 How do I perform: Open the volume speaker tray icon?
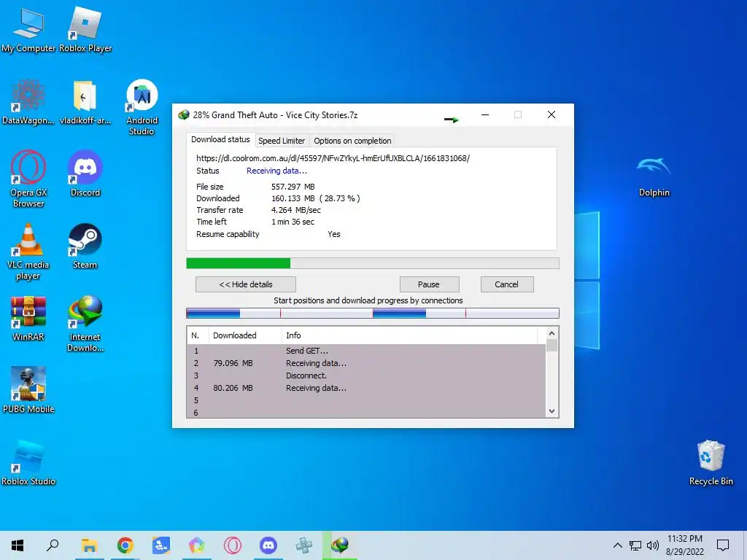653,545
